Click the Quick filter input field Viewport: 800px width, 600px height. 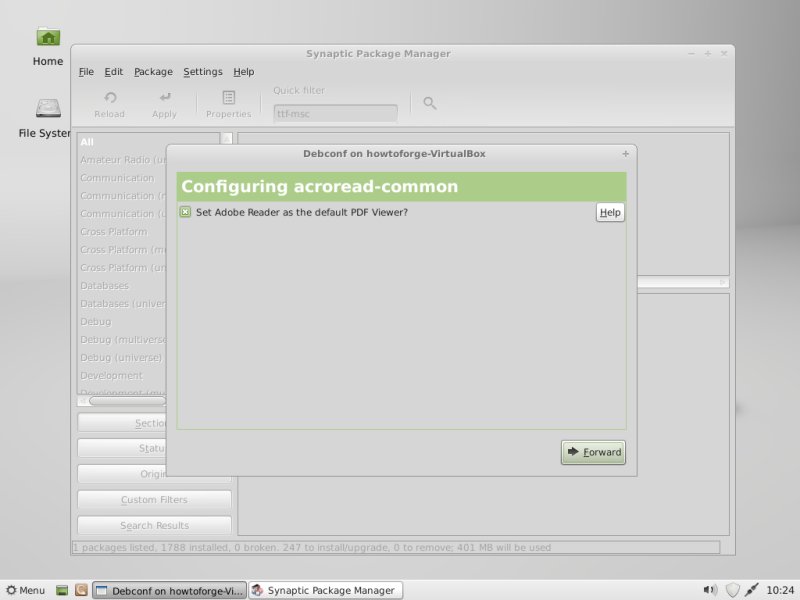pos(335,113)
